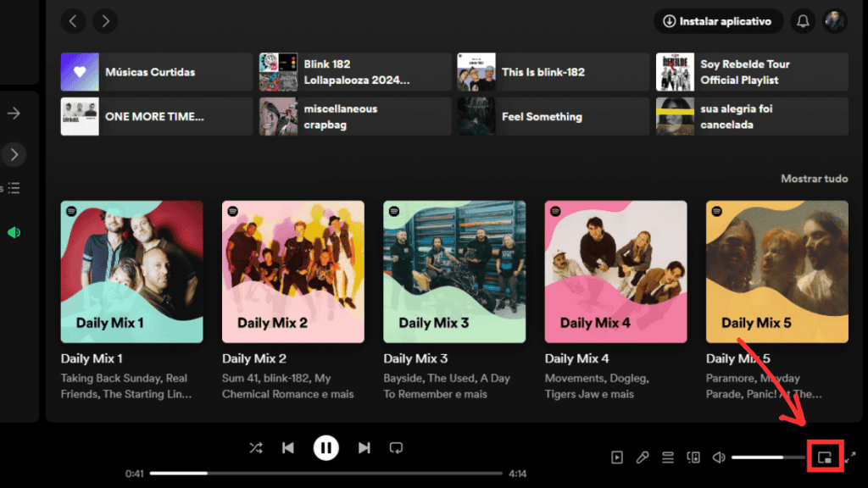Click the Daily Mix 3 title text
The image size is (868, 488).
[x=415, y=358]
